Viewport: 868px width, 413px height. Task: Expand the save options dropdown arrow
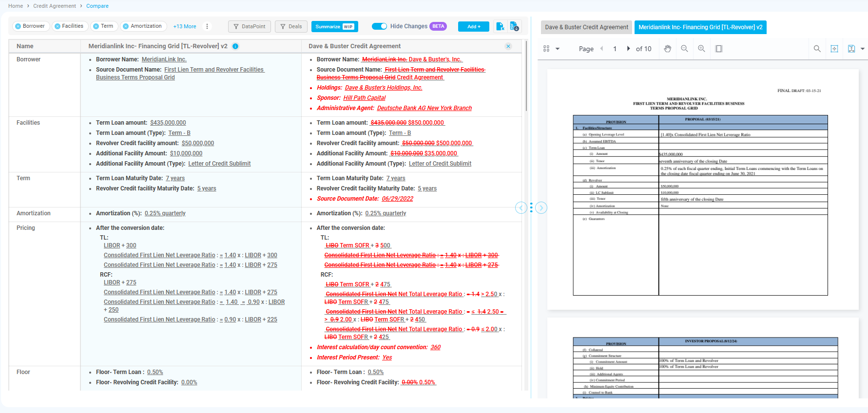pos(863,49)
